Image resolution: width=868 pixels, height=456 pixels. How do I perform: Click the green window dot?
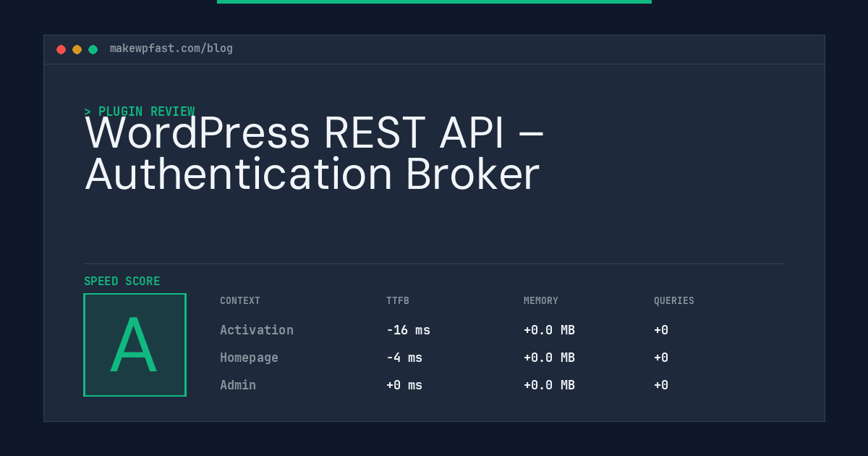click(x=93, y=49)
